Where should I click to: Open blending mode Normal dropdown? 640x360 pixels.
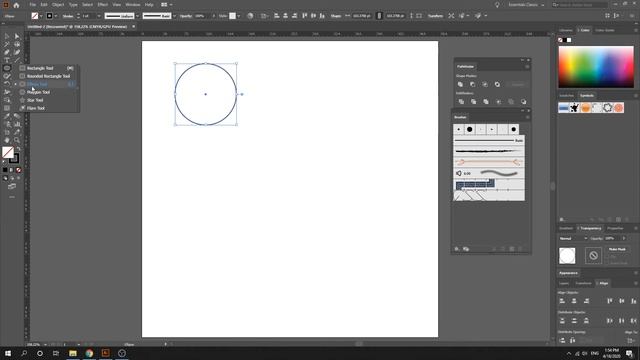[573, 238]
